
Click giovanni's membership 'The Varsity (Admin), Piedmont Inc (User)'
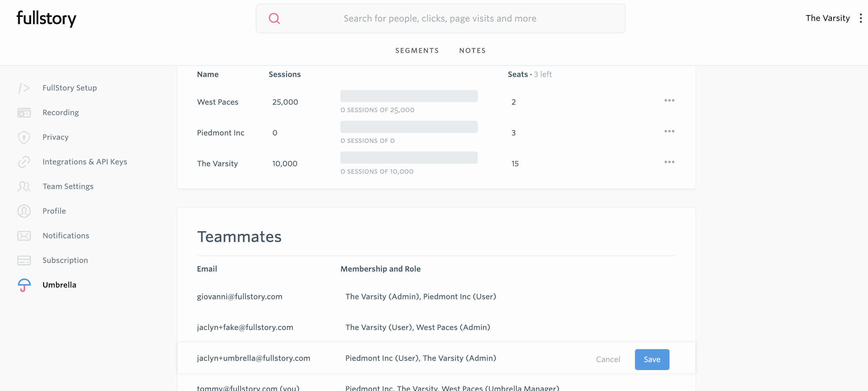pos(421,296)
